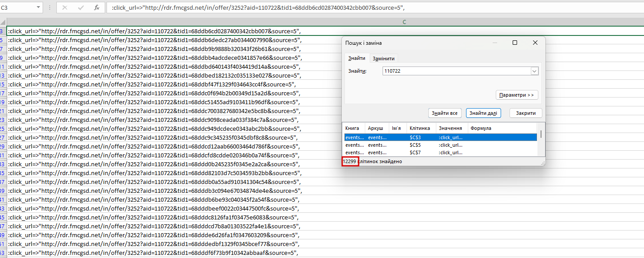Screen dimensions: 644x258
Task: Select cell with tid1=68ddc0f694b2b00349d15a2d
Action: (325, 93)
